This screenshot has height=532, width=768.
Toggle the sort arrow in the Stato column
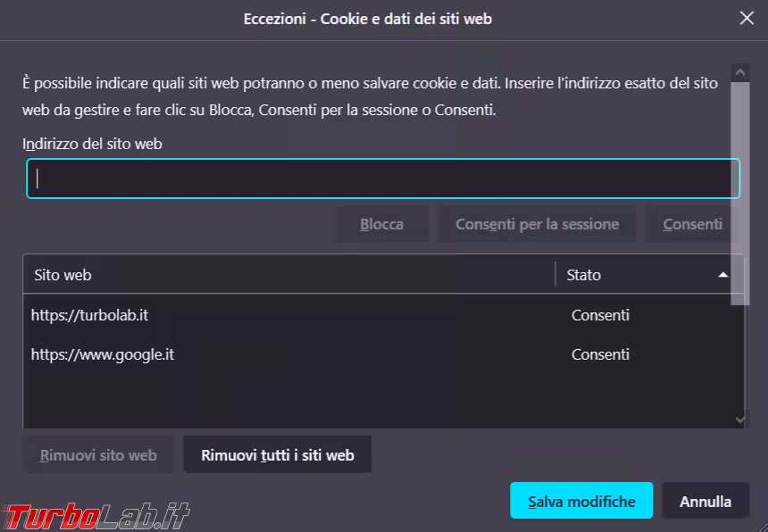(x=723, y=275)
